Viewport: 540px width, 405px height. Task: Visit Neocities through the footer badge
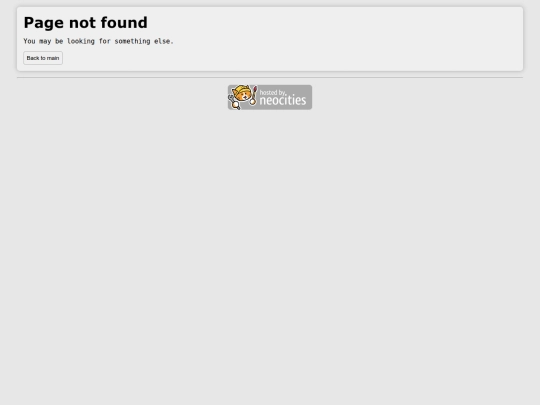[270, 97]
